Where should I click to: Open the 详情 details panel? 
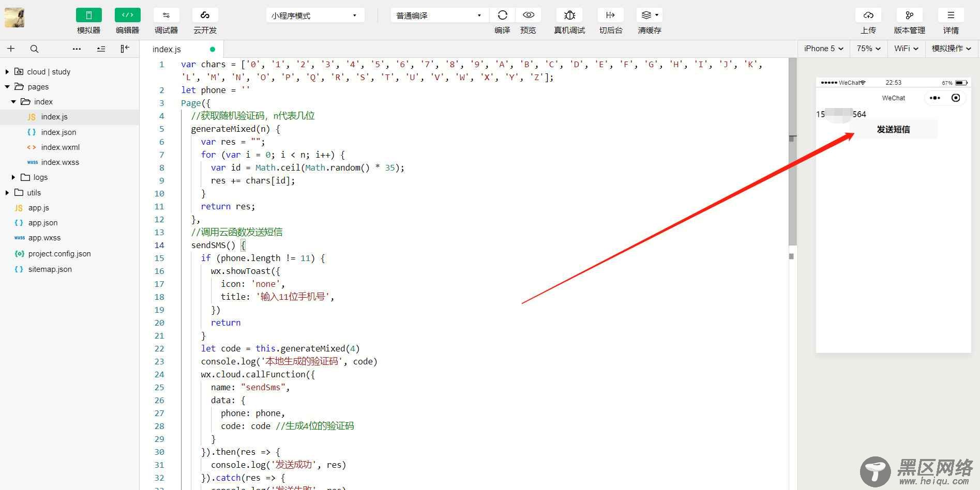coord(951,16)
